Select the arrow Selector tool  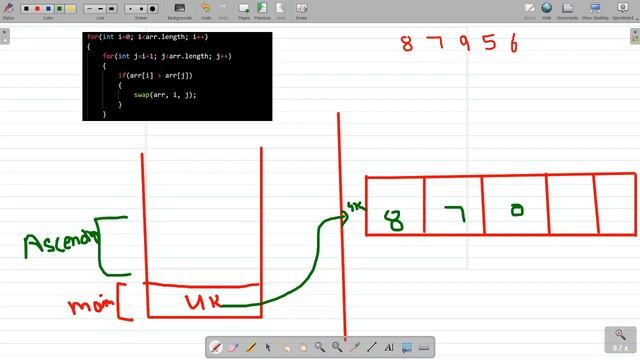[x=268, y=347]
